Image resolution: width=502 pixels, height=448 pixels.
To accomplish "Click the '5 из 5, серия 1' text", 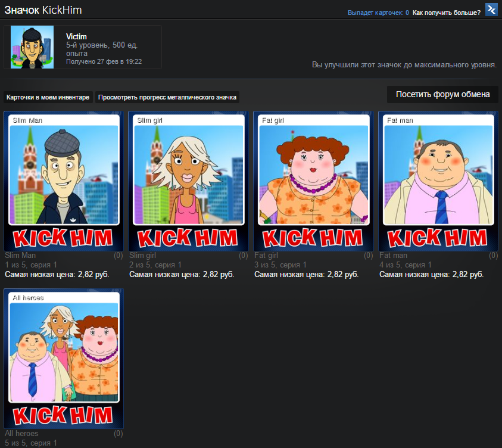I will tap(31, 443).
